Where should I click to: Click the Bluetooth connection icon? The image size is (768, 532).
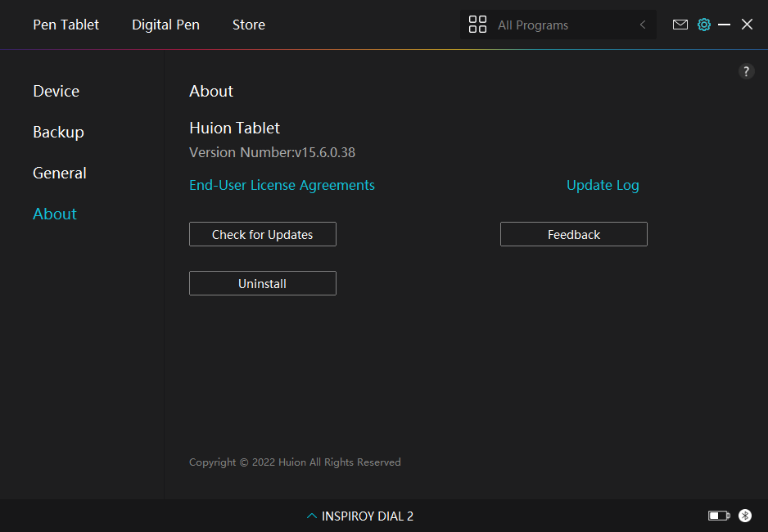pos(745,516)
